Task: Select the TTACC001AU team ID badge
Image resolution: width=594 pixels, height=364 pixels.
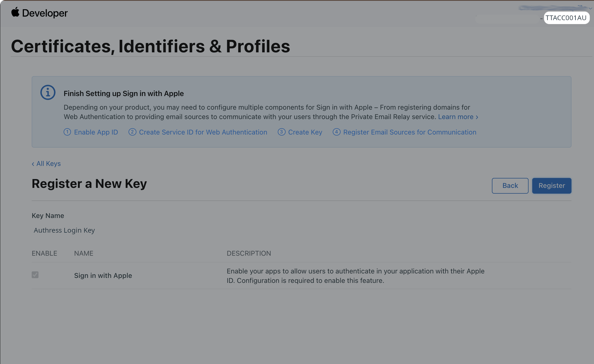Action: 567,18
